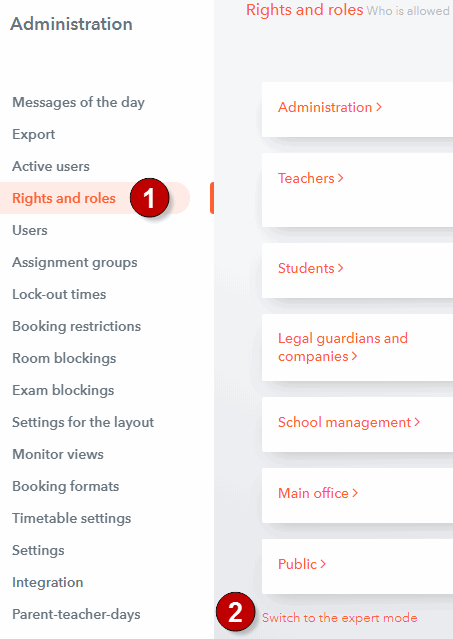
Task: Open the School management role
Action: point(349,422)
